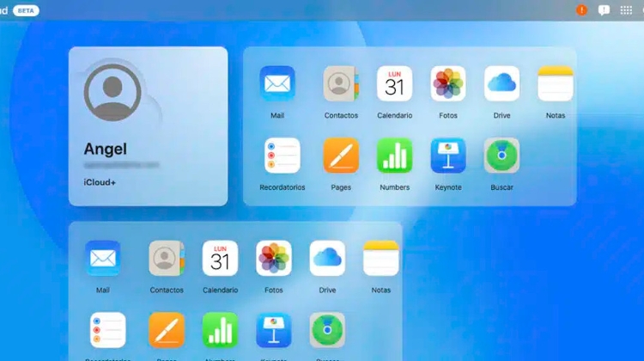The width and height of the screenshot is (644, 361).
Task: Open Notas in the lower app tile
Action: click(x=380, y=259)
